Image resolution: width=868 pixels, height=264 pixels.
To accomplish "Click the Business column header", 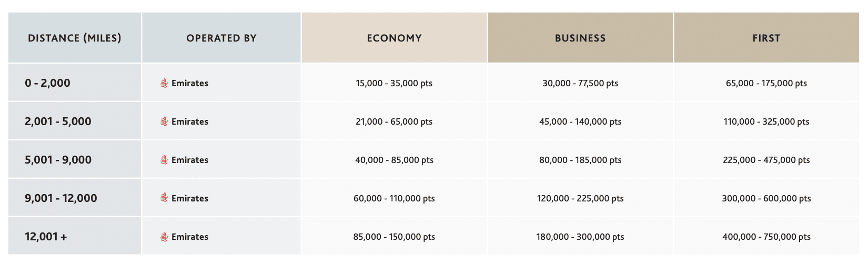I will point(580,38).
